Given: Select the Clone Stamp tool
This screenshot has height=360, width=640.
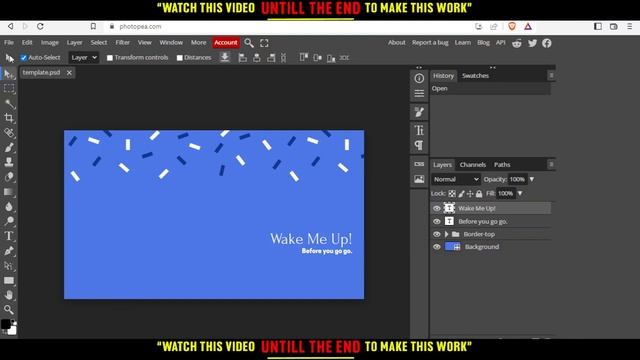Looking at the screenshot, I should (x=9, y=162).
